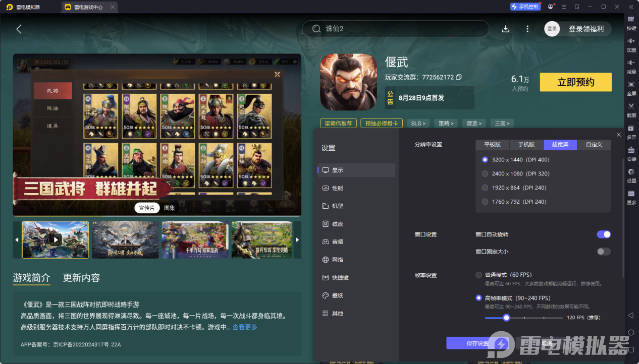The height and width of the screenshot is (364, 639).
Task: Open 性能 performance settings category
Action: pos(356,188)
